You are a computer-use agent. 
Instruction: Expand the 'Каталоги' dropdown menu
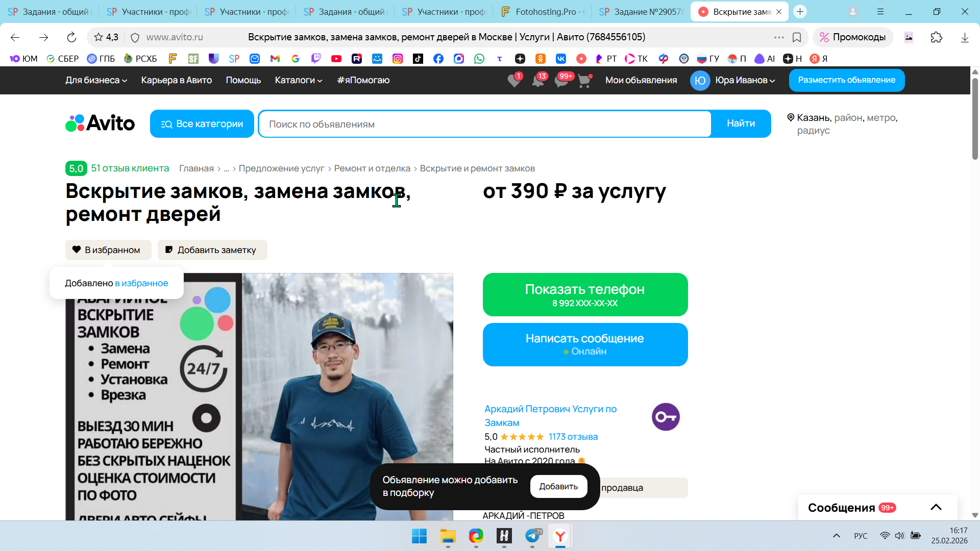[x=298, y=80]
